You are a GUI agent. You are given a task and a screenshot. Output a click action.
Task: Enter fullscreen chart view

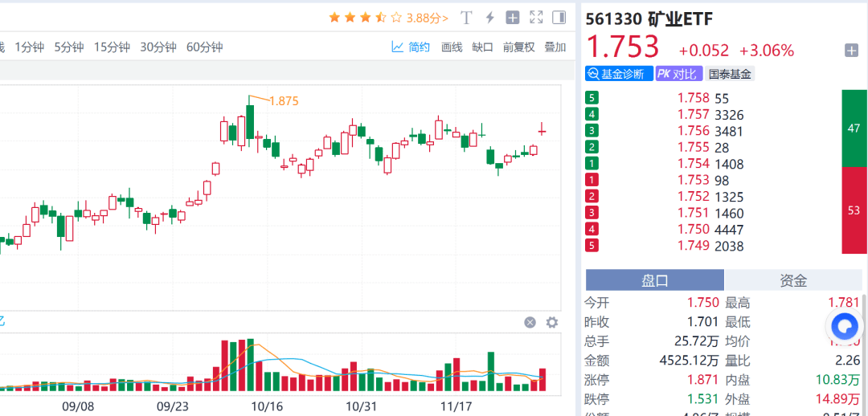click(536, 17)
